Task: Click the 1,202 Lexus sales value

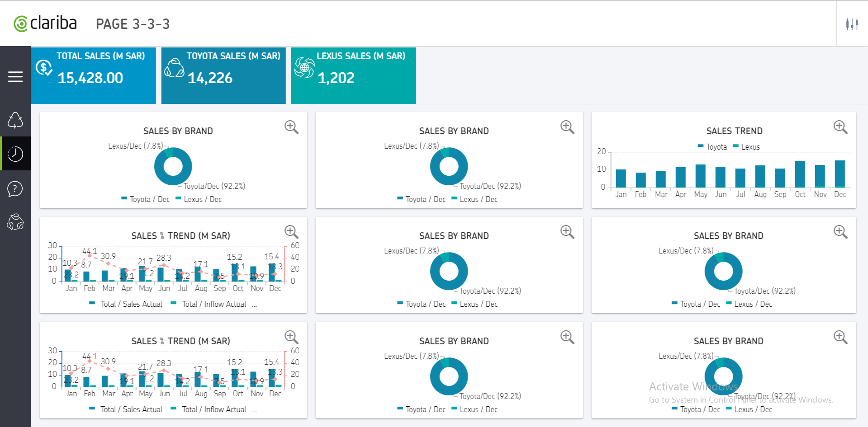Action: click(336, 78)
